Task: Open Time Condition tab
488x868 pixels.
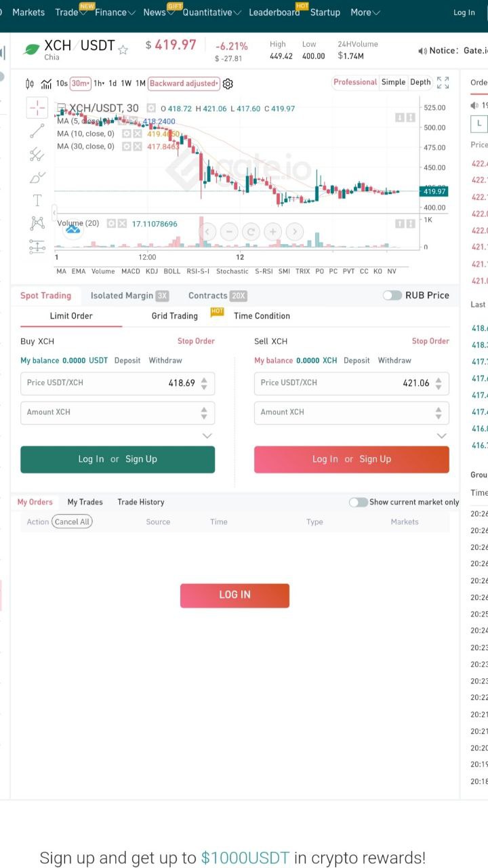Action: tap(262, 316)
